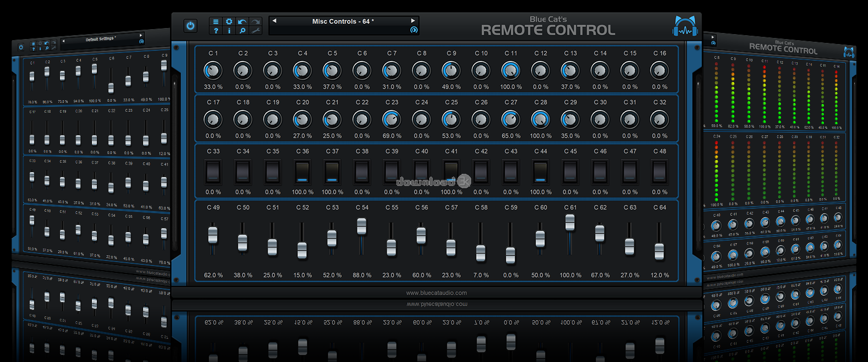Click undo arrow in left background window
The width and height of the screenshot is (868, 362).
pyautogui.click(x=47, y=42)
